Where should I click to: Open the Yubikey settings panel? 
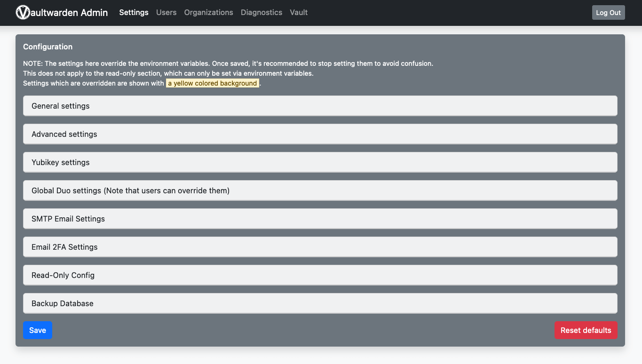coord(61,163)
